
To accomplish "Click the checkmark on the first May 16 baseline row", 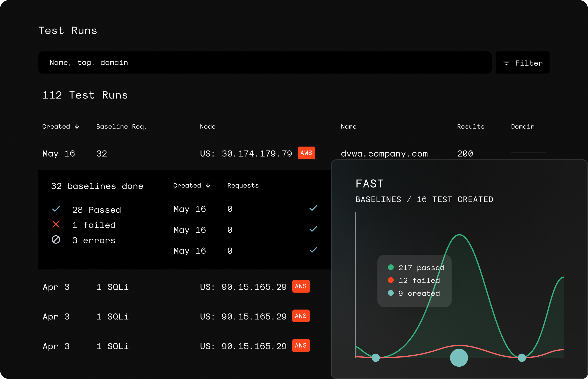I will (313, 209).
